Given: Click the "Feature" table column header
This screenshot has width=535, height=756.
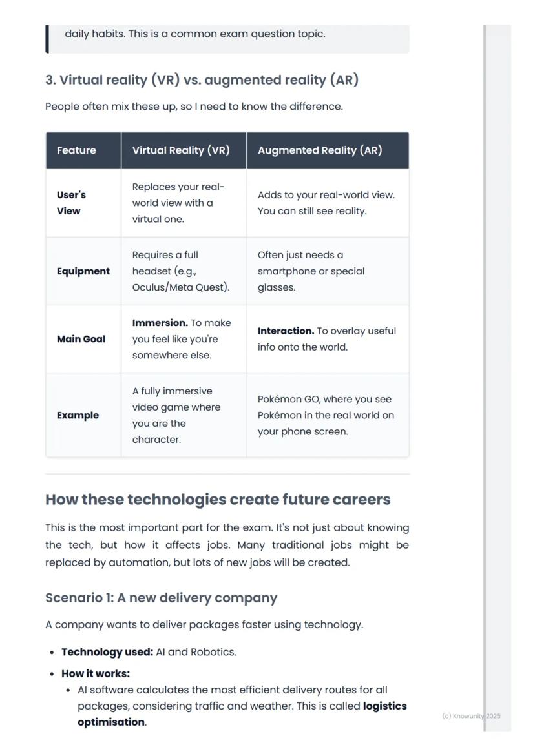Looking at the screenshot, I should [76, 150].
